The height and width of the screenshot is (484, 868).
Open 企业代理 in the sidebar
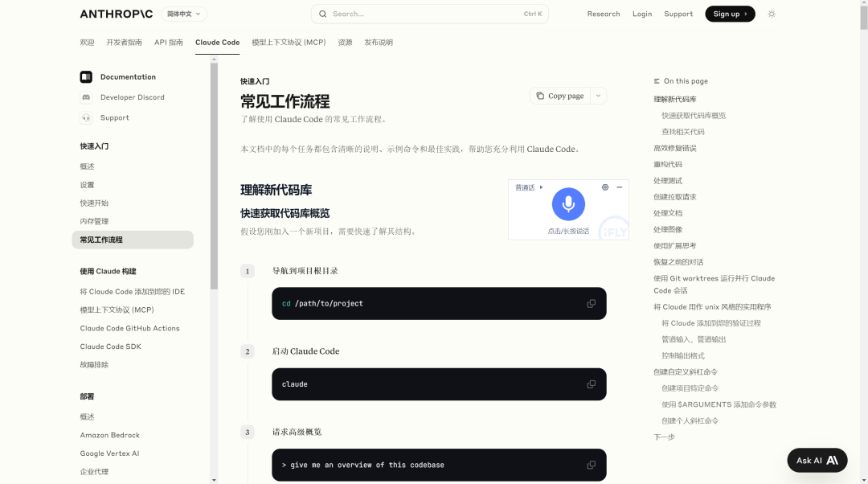coord(94,472)
